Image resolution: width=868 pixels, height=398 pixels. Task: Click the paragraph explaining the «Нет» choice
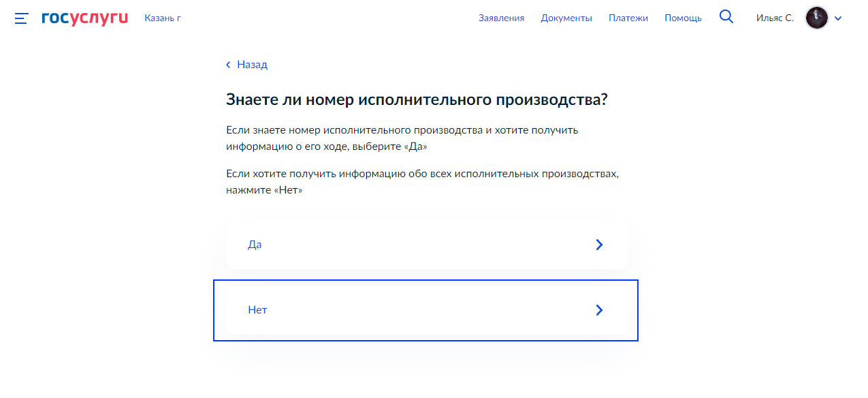coord(422,182)
